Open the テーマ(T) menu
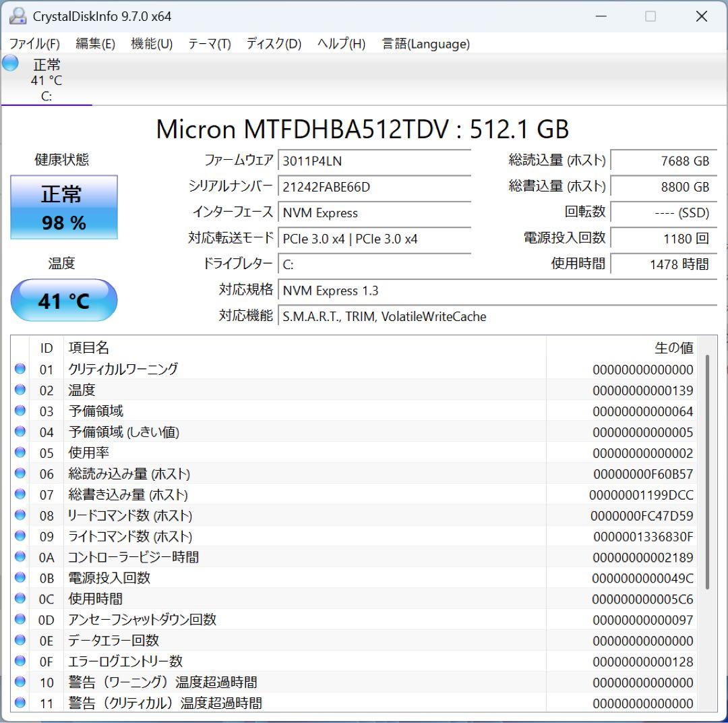 tap(211, 44)
